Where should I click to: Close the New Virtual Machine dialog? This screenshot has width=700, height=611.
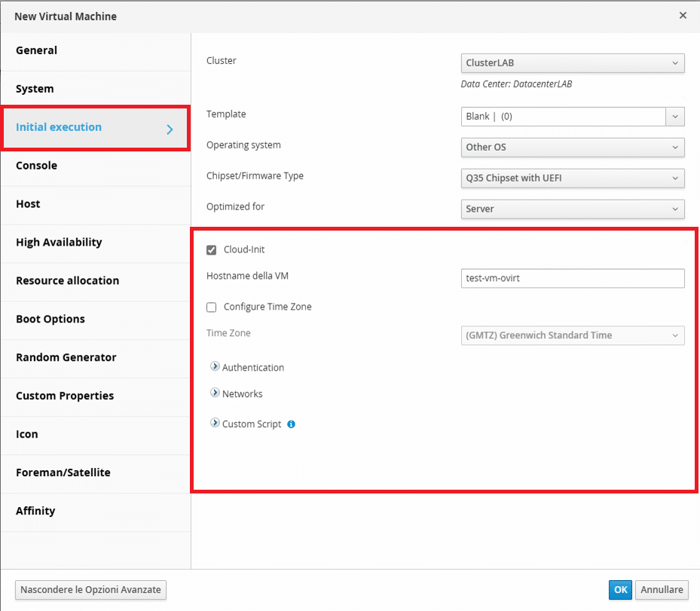[683, 16]
